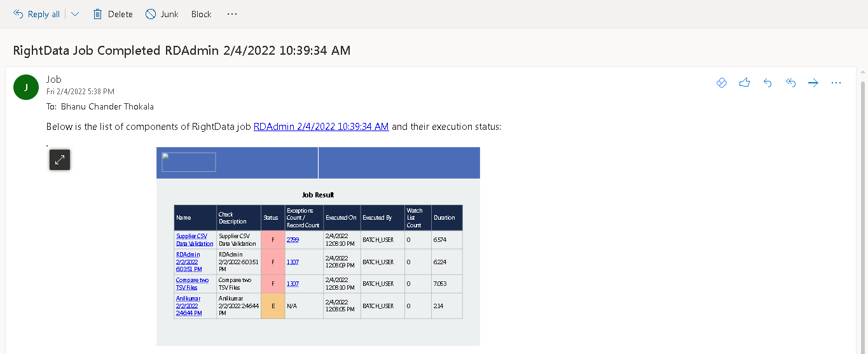
Task: Open the Anilkumar 2/2/2022 2:46:44 PM link
Action: pyautogui.click(x=189, y=306)
